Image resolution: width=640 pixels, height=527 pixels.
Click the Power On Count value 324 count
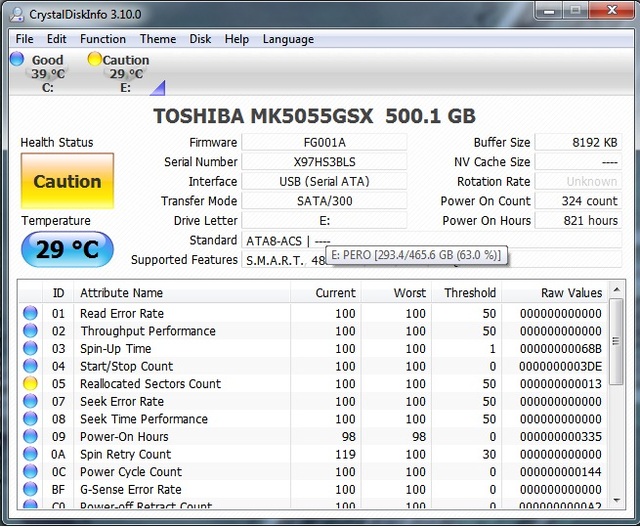pyautogui.click(x=578, y=201)
